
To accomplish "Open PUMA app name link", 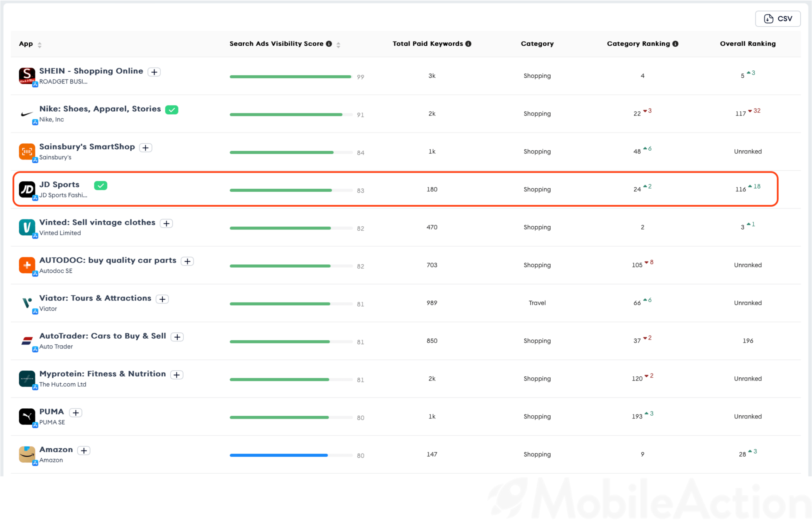I will pyautogui.click(x=52, y=411).
